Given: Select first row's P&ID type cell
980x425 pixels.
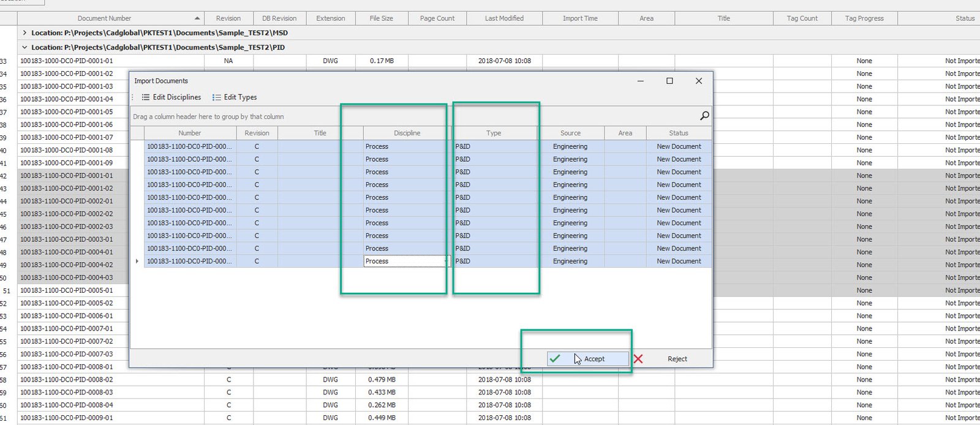Looking at the screenshot, I should point(494,146).
